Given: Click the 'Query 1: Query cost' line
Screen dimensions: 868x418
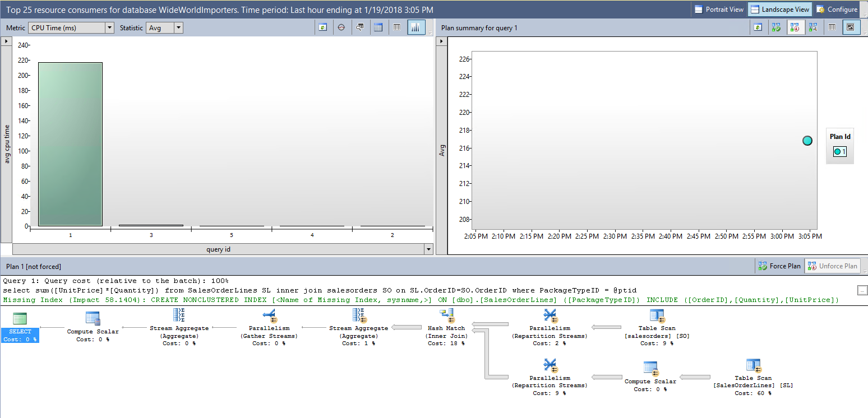Looking at the screenshot, I should [116, 281].
